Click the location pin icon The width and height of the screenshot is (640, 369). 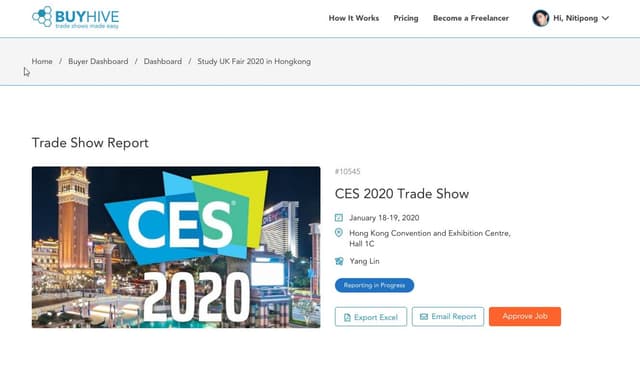point(339,233)
